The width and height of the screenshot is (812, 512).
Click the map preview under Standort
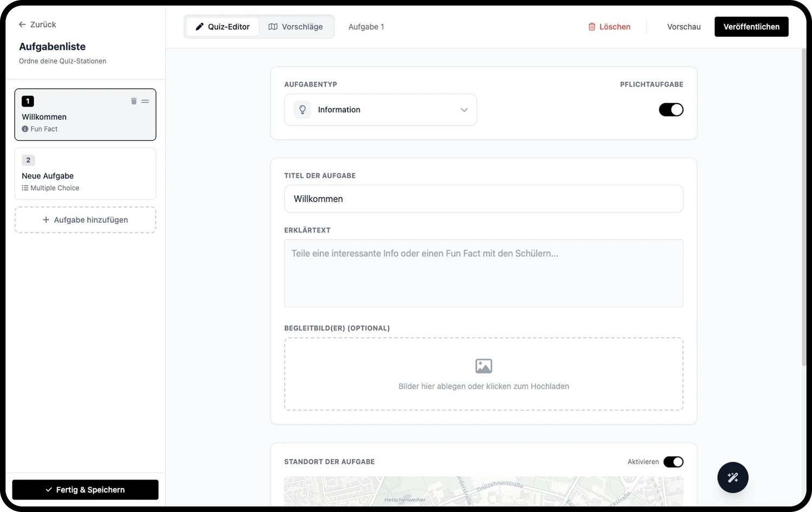pos(483,491)
